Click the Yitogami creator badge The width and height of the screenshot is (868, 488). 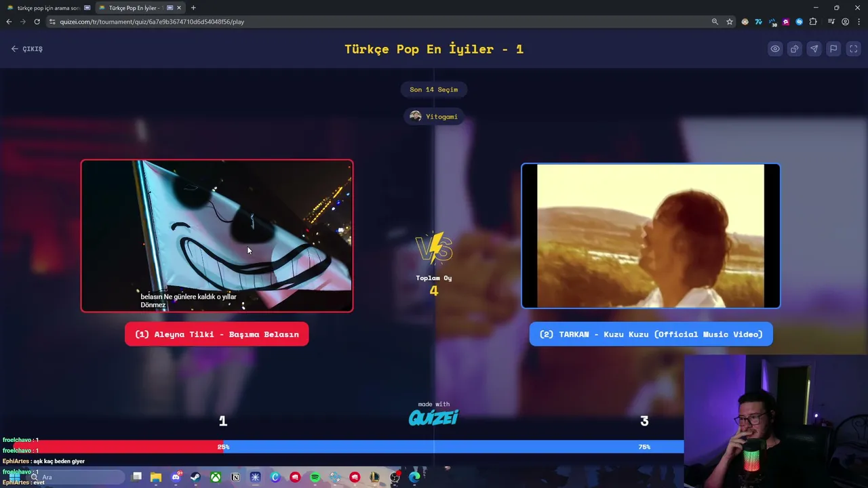click(434, 117)
